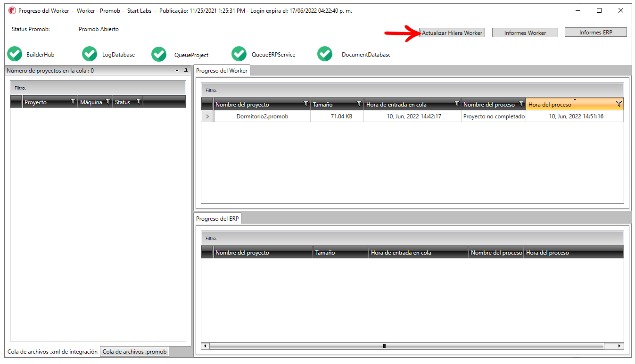The height and width of the screenshot is (364, 635).
Task: Switch to Cola de archivos .promob tab
Action: [134, 352]
